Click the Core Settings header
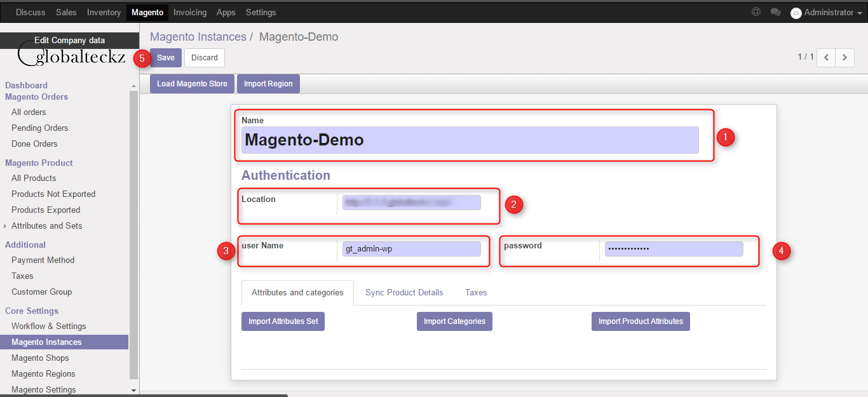868x397 pixels. [32, 311]
